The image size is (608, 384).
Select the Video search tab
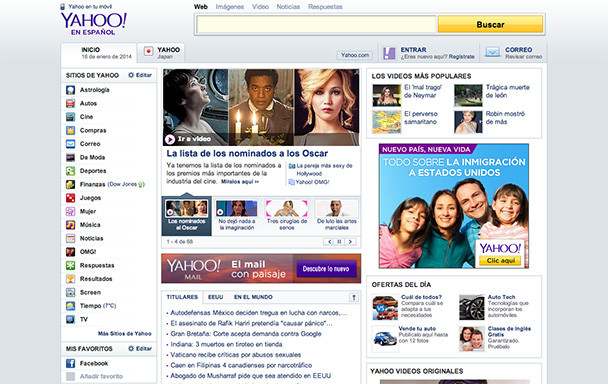tap(260, 7)
